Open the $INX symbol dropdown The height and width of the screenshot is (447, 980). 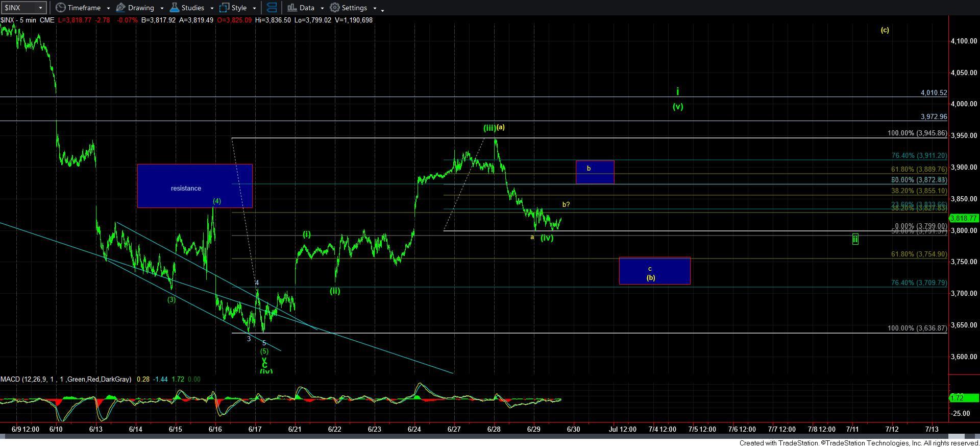(x=24, y=8)
